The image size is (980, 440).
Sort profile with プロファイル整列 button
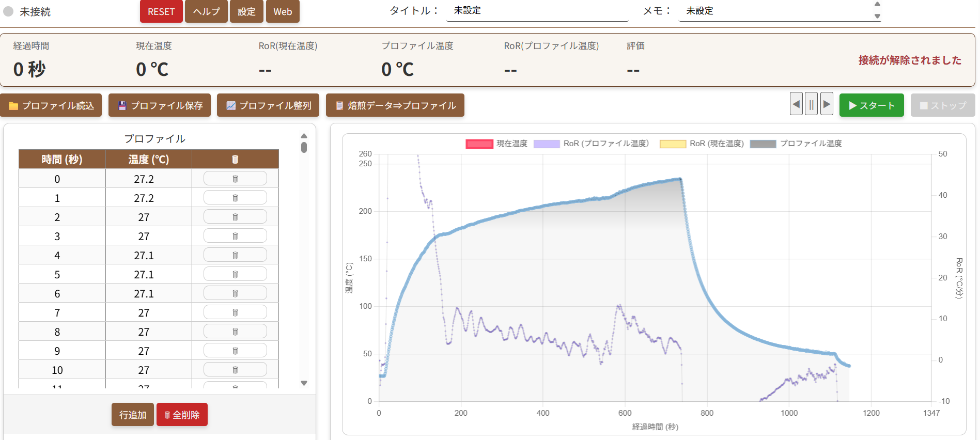click(268, 105)
